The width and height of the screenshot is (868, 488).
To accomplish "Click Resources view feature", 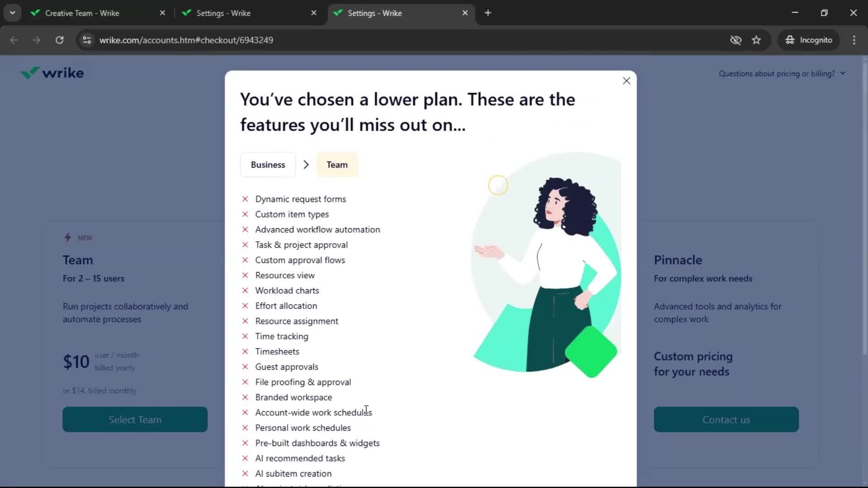I will [284, 275].
